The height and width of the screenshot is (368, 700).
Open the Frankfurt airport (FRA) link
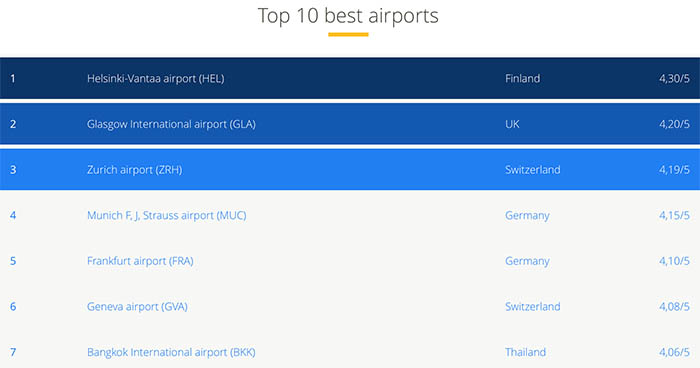pos(140,261)
